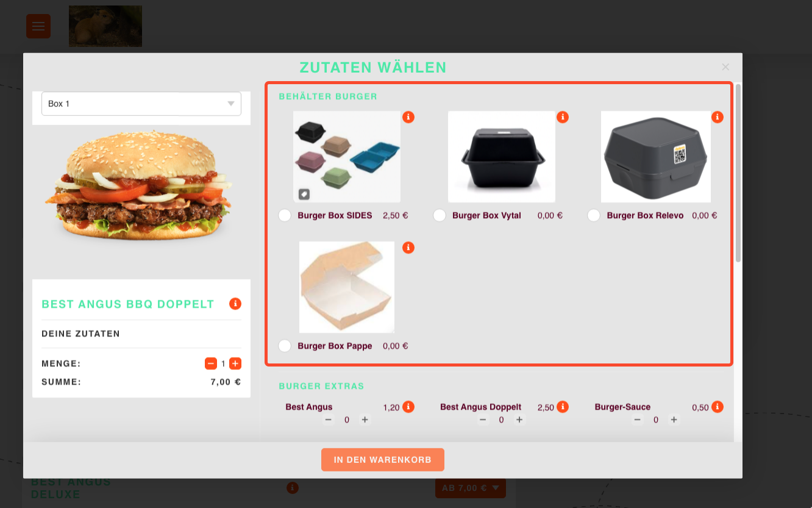Open info icon for Burger Box SIDES
The width and height of the screenshot is (812, 508).
click(x=408, y=117)
